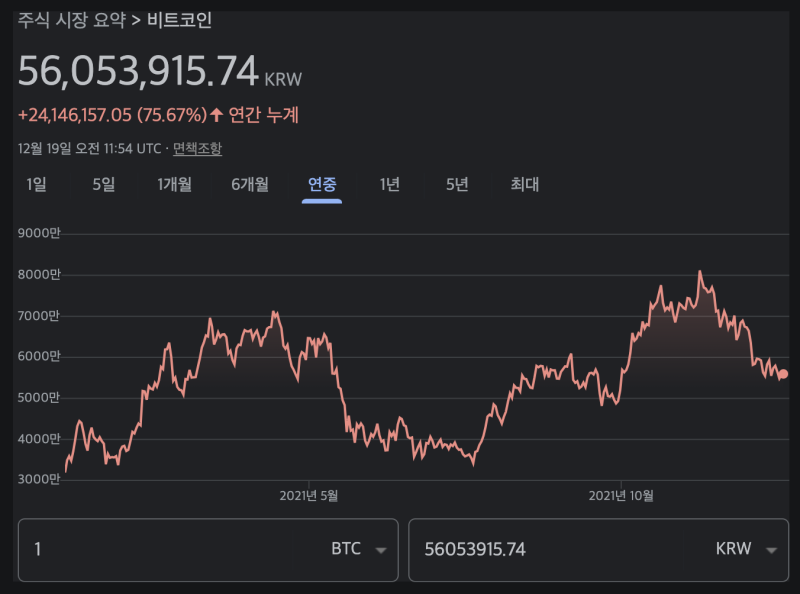
Task: Click the 4000만 y-axis label
Action: 39,439
